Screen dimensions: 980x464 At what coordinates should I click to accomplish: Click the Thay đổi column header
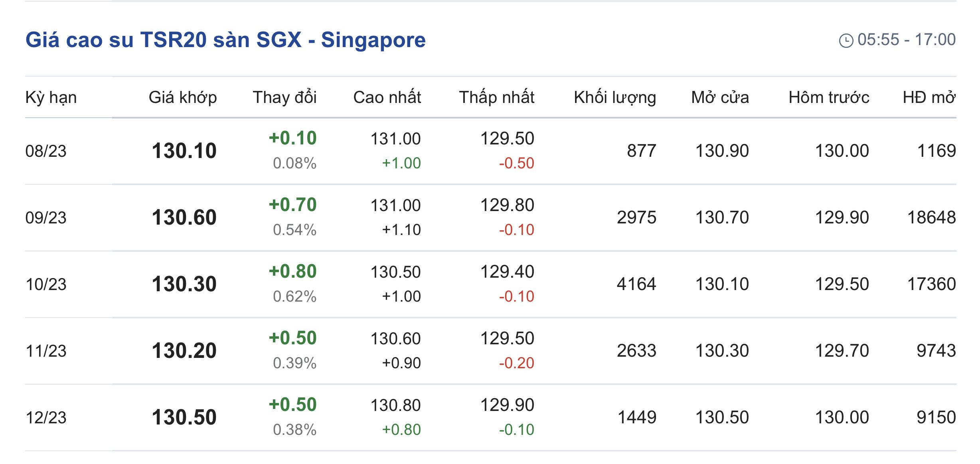[x=285, y=97]
